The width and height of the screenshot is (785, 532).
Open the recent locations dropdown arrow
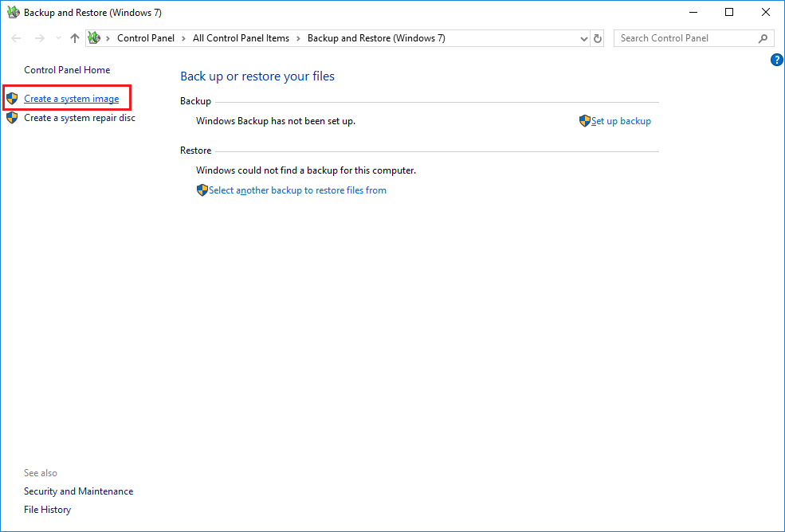pyautogui.click(x=58, y=38)
